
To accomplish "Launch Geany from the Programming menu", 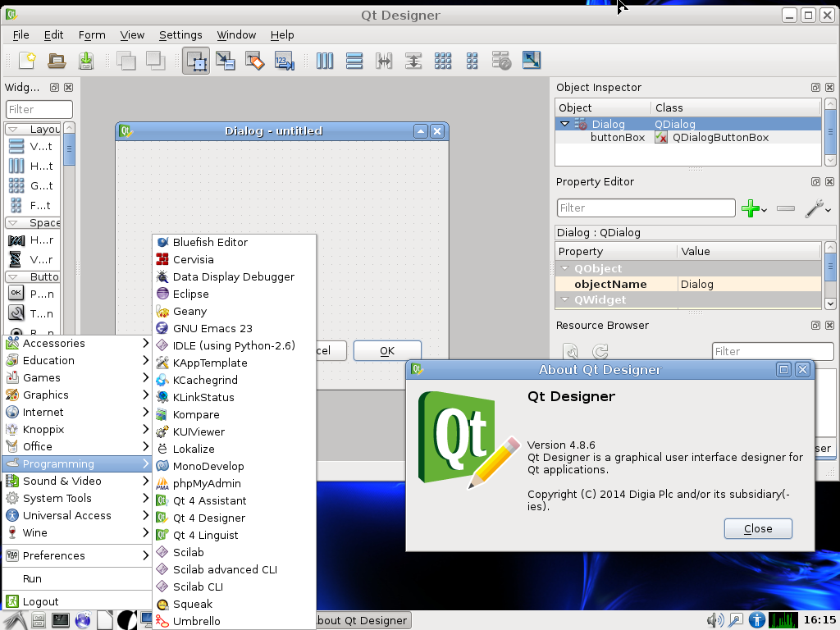I will (234, 311).
